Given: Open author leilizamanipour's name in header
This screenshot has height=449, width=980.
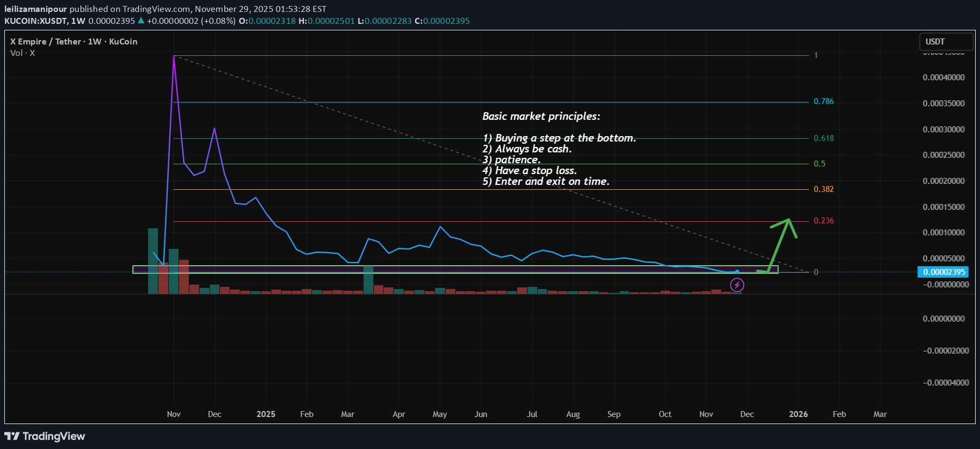Looking at the screenshot, I should [x=35, y=9].
